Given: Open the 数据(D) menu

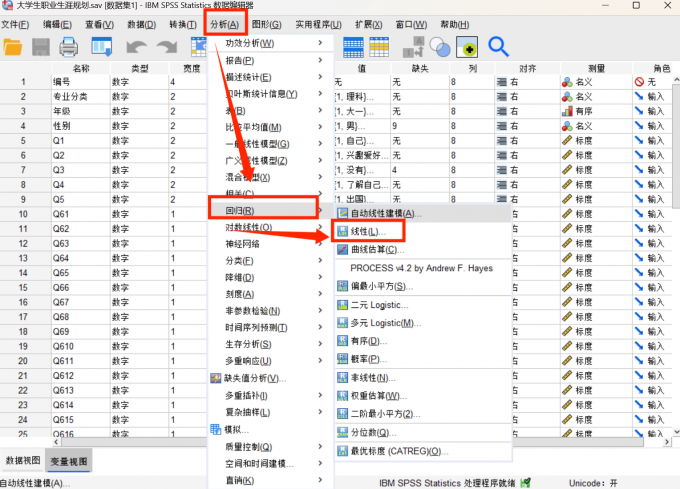Looking at the screenshot, I should click(141, 25).
